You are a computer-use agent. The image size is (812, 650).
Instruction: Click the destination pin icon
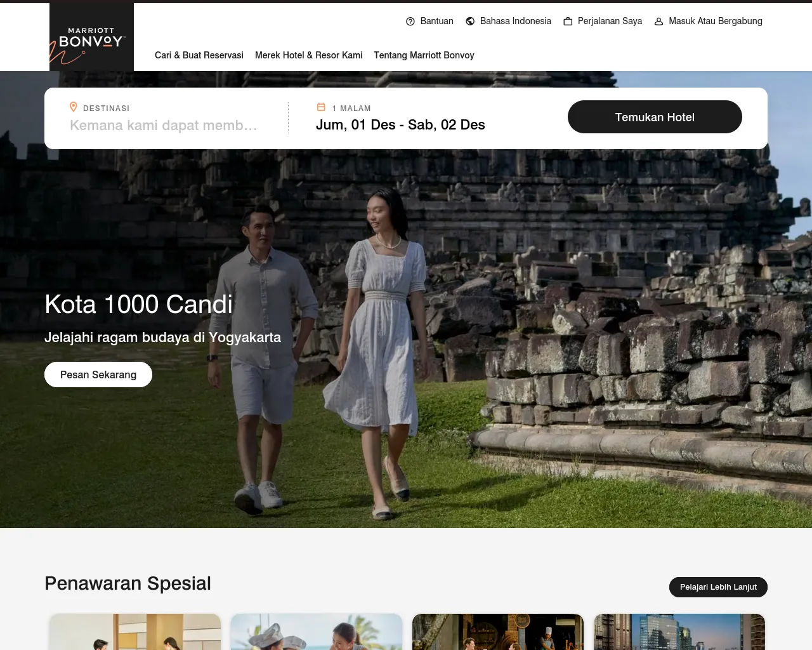point(74,107)
